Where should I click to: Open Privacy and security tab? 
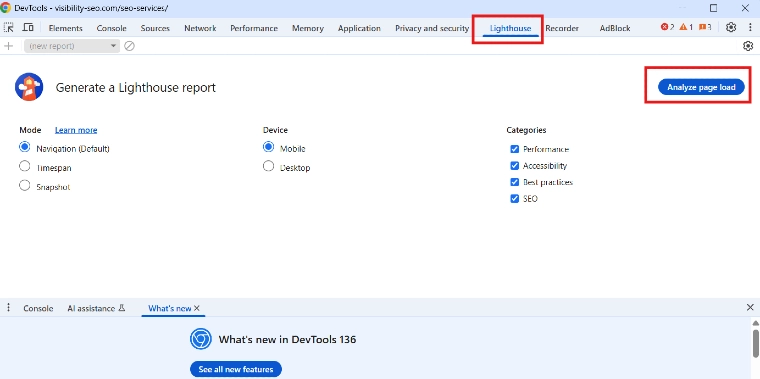tap(432, 28)
